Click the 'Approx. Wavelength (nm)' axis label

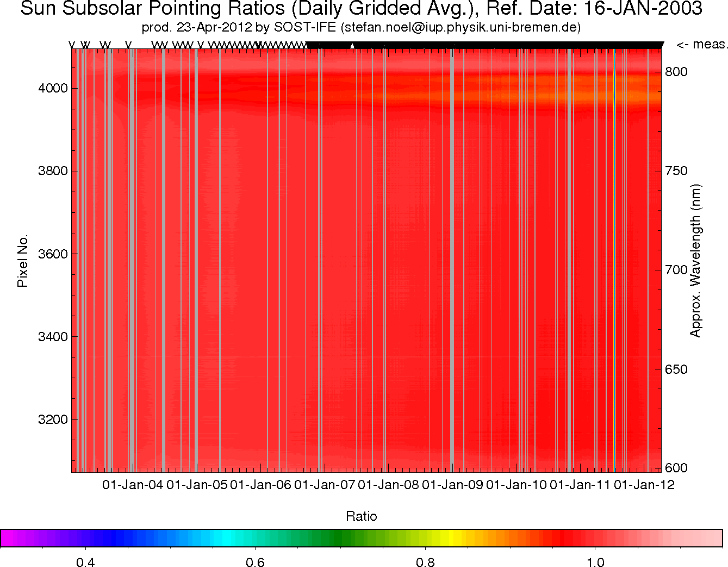695,260
